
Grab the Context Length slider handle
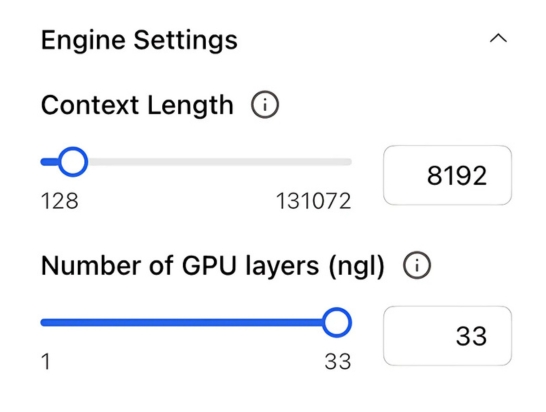(x=73, y=162)
